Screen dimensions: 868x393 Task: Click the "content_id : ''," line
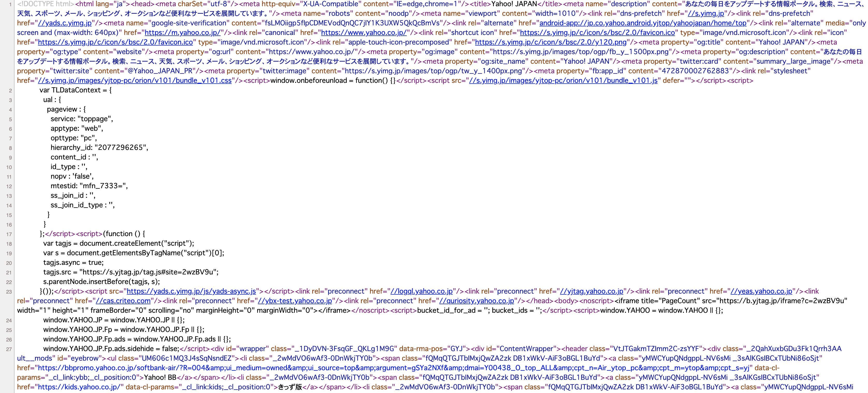coord(74,157)
